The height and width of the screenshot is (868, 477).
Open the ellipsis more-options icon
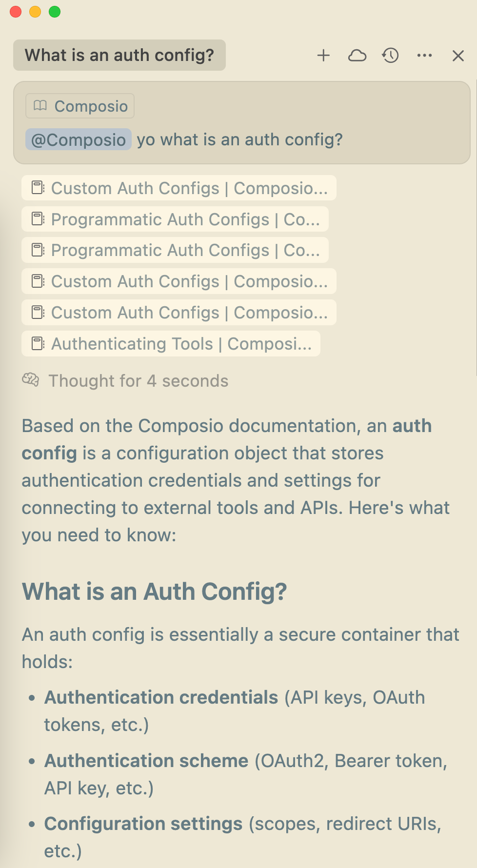pos(424,56)
